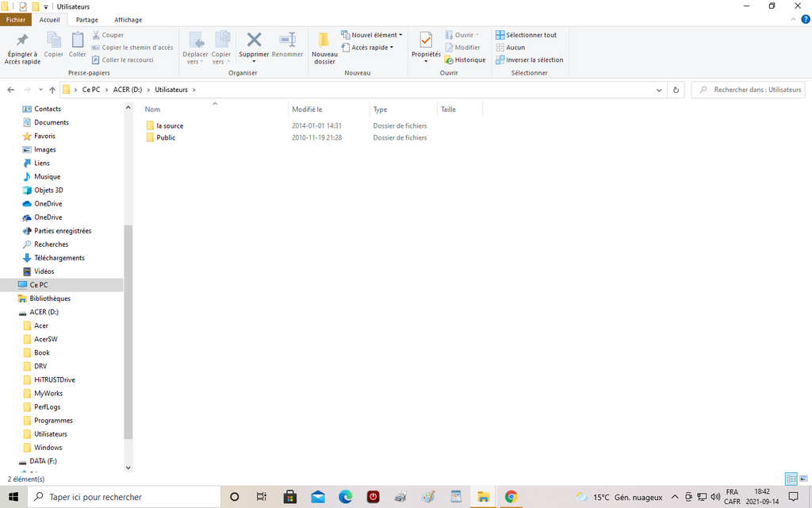This screenshot has height=508, width=812.
Task: Click the Renommer icon
Action: tap(287, 40)
